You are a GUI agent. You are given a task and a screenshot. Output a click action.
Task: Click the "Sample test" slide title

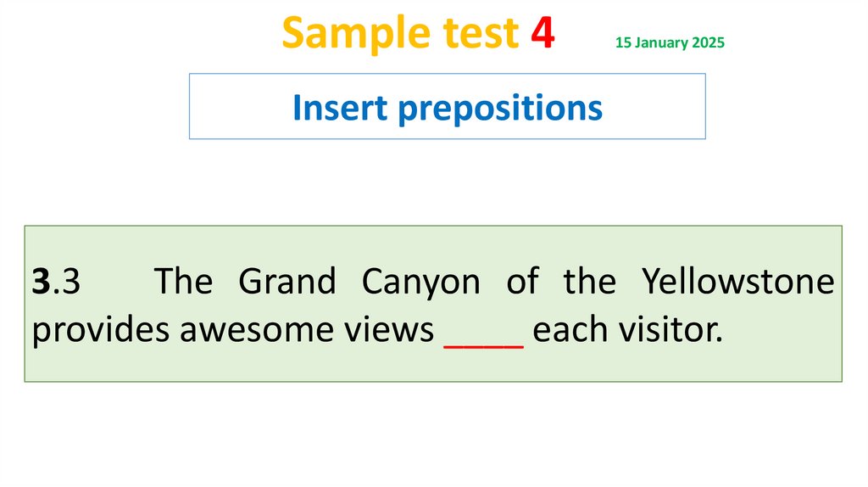click(399, 33)
